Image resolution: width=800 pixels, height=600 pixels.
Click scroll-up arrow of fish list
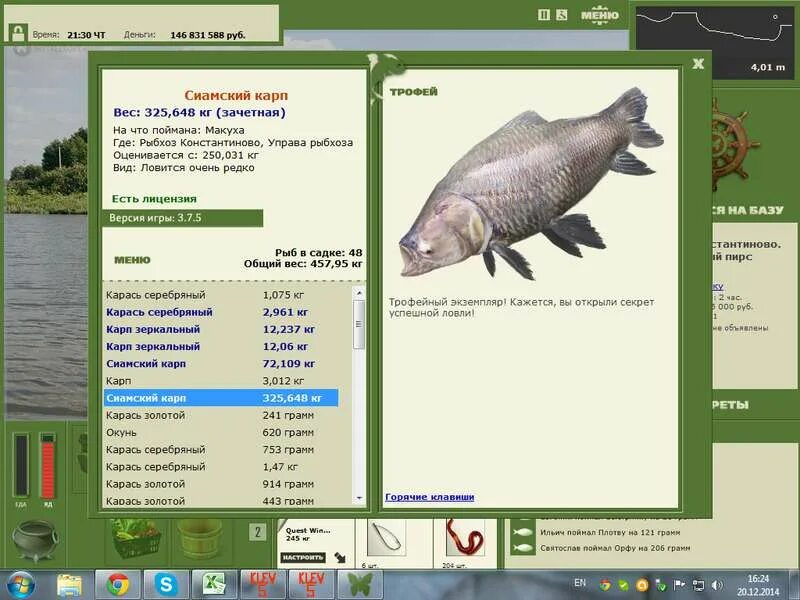(359, 293)
